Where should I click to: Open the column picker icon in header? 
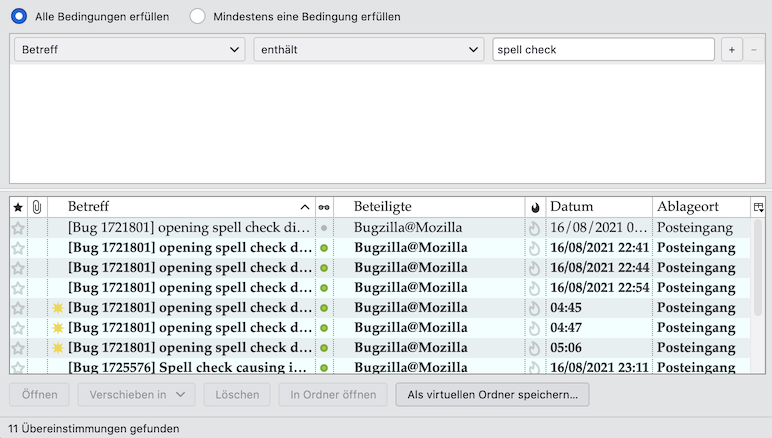click(759, 207)
